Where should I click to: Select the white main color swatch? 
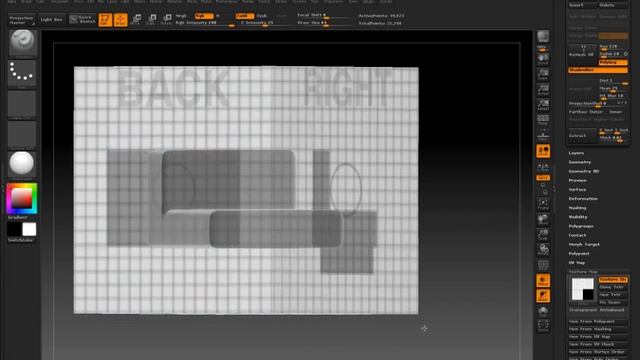(x=29, y=229)
